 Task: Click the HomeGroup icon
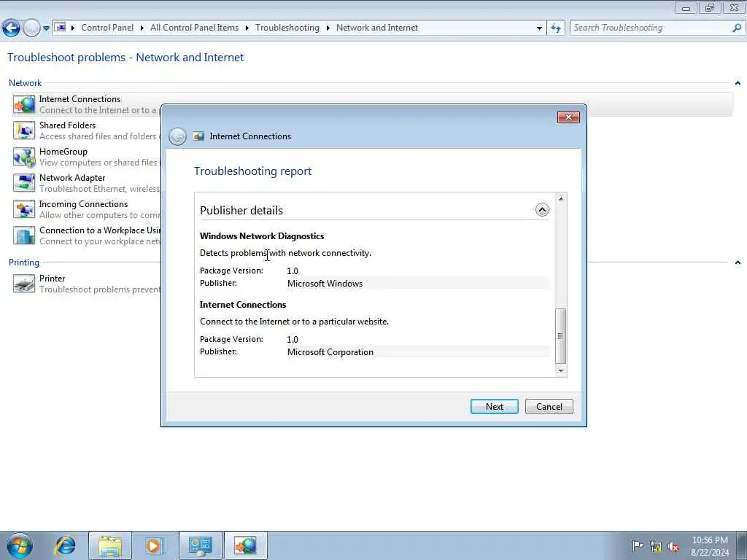click(x=24, y=157)
